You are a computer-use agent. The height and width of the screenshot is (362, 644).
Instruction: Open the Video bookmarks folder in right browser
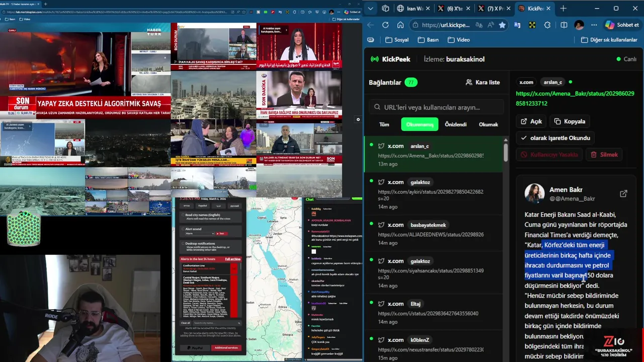coord(458,40)
